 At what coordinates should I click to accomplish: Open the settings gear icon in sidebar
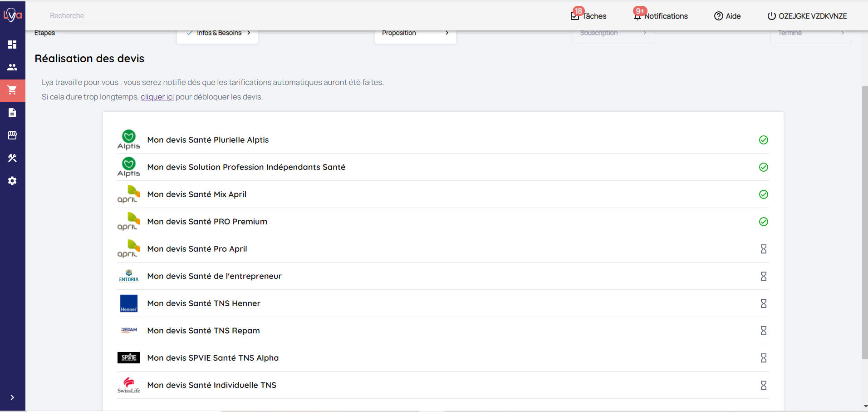12,181
